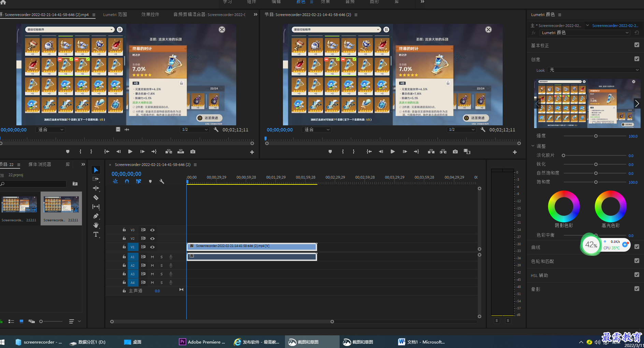Toggle snap in timeline magnet icon
The width and height of the screenshot is (644, 348).
(127, 182)
